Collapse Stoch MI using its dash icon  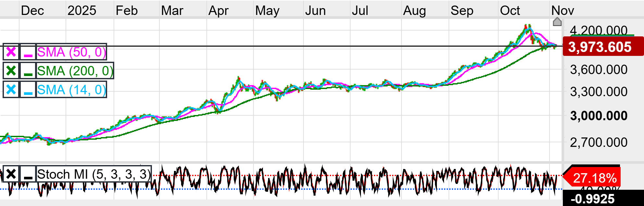[28, 174]
